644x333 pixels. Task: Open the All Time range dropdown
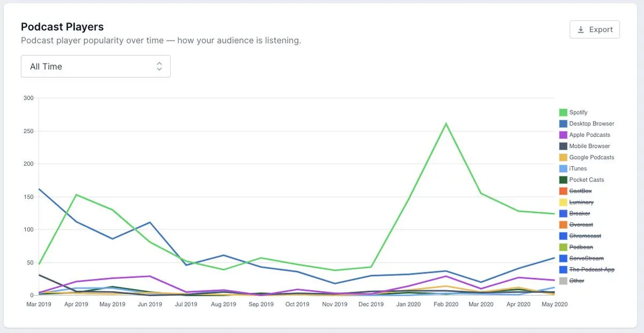click(x=96, y=66)
